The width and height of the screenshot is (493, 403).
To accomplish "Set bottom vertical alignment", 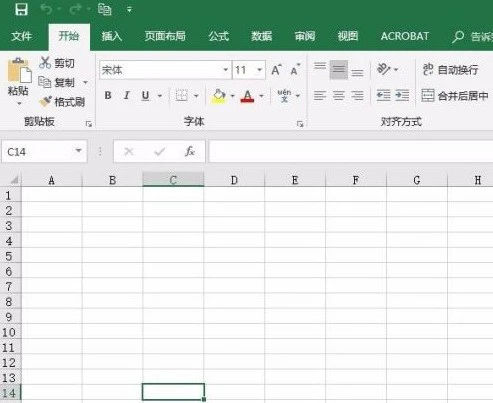I will [x=357, y=72].
